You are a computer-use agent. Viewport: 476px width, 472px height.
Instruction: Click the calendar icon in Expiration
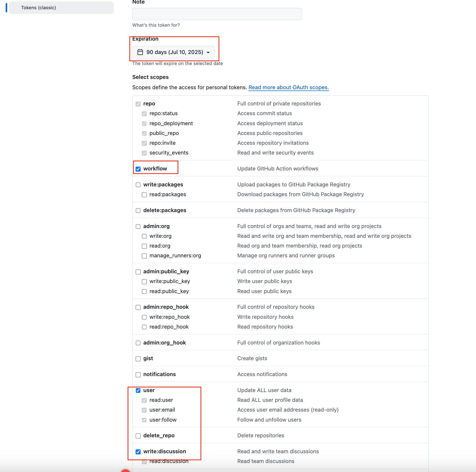[140, 52]
